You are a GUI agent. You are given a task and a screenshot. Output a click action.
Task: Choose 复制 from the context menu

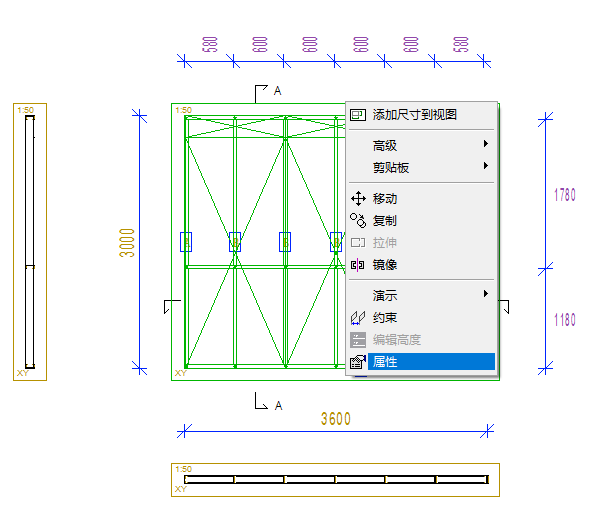point(422,220)
